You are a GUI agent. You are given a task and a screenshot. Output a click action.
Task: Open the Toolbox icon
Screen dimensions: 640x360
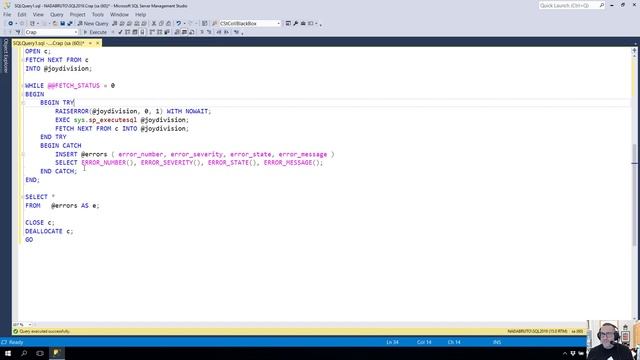tap(303, 23)
